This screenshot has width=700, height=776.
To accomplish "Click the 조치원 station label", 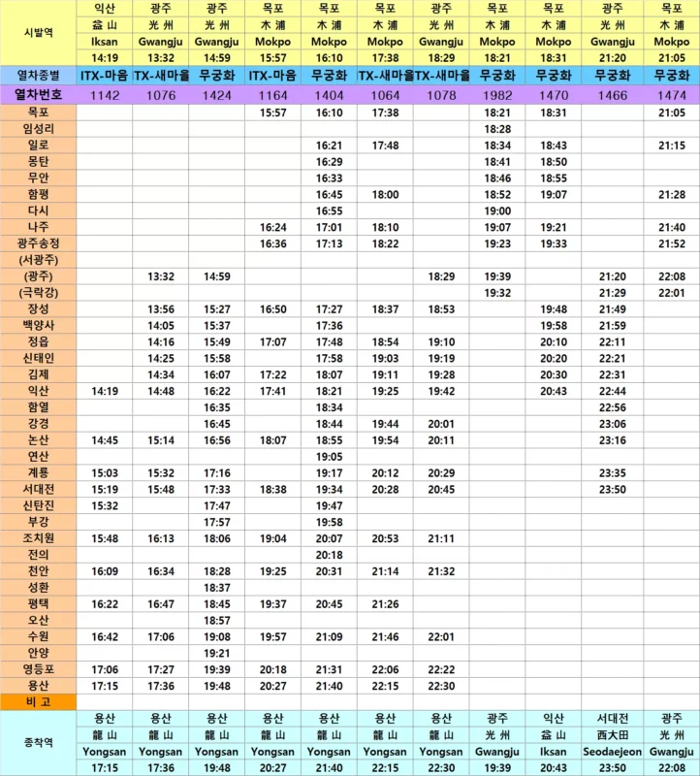I will tap(38, 538).
